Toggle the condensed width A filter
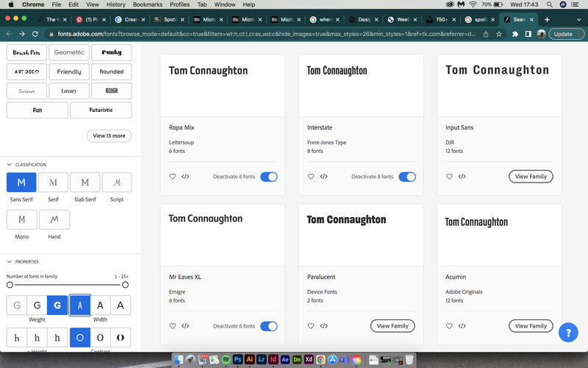Viewport: 588px width, 368px height. pos(80,305)
